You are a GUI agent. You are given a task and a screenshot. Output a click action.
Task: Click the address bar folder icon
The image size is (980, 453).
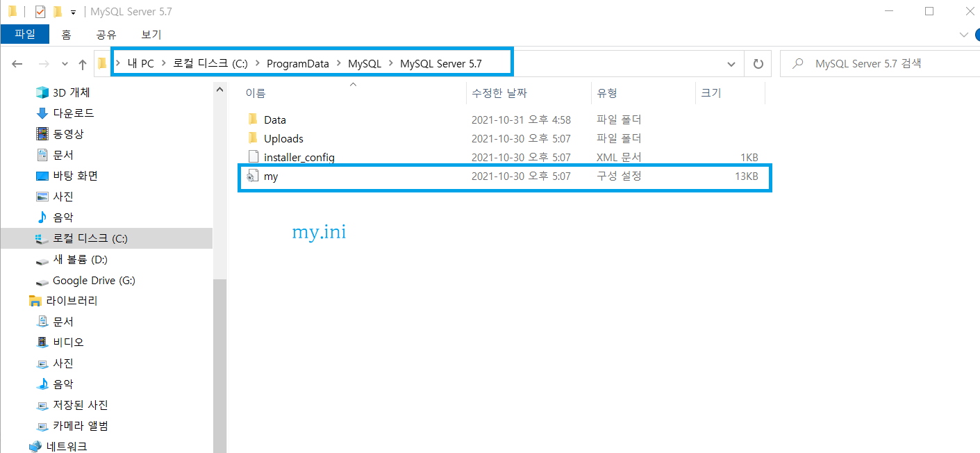pos(103,64)
